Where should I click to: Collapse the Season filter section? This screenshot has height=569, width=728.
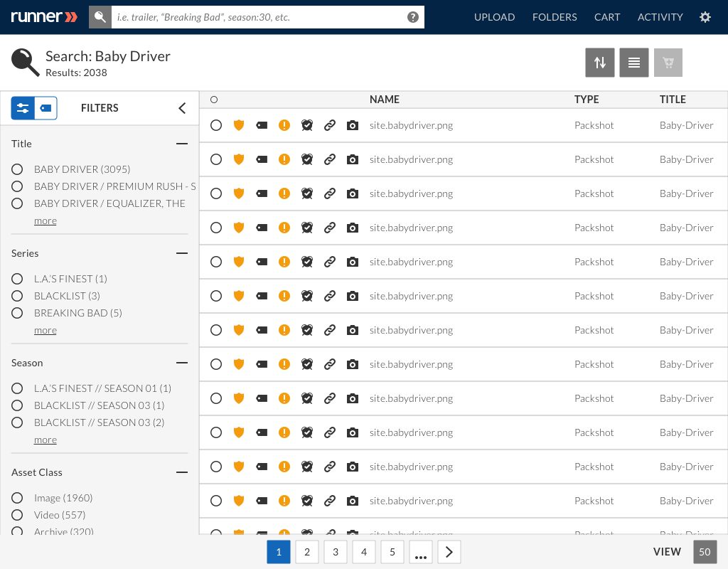pos(182,363)
